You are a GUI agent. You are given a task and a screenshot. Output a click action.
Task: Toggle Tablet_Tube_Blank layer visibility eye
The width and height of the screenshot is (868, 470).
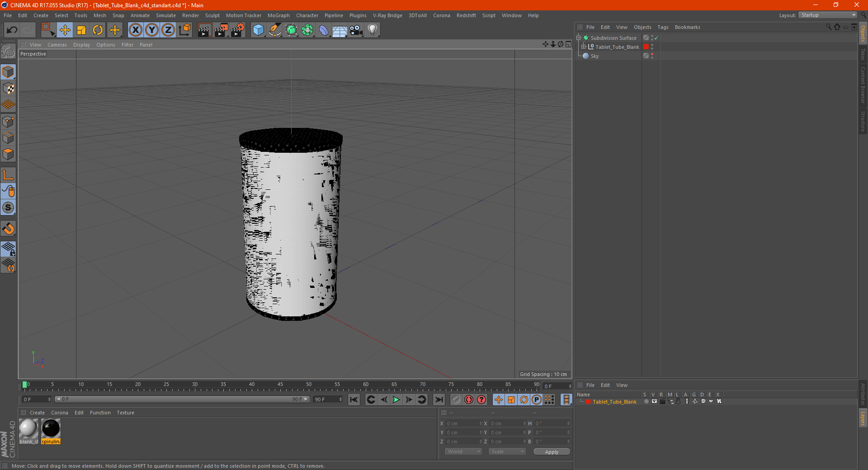(654, 401)
